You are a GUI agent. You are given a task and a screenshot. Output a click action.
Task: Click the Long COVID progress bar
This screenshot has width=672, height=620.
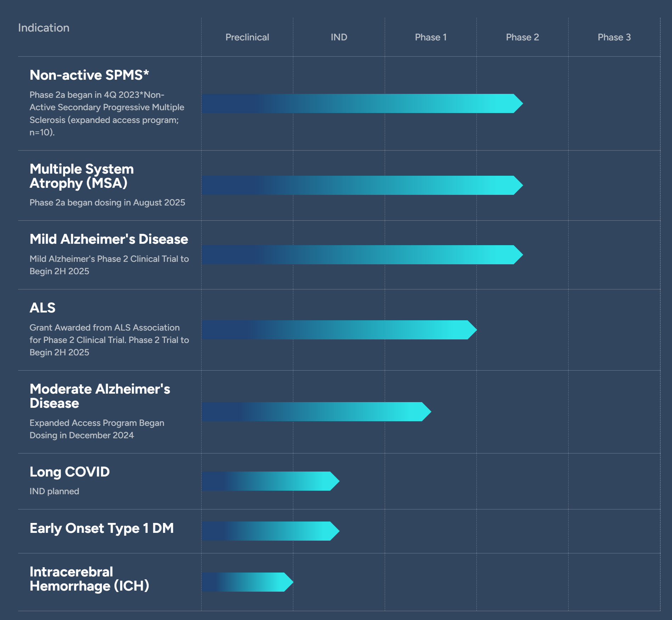tap(270, 481)
